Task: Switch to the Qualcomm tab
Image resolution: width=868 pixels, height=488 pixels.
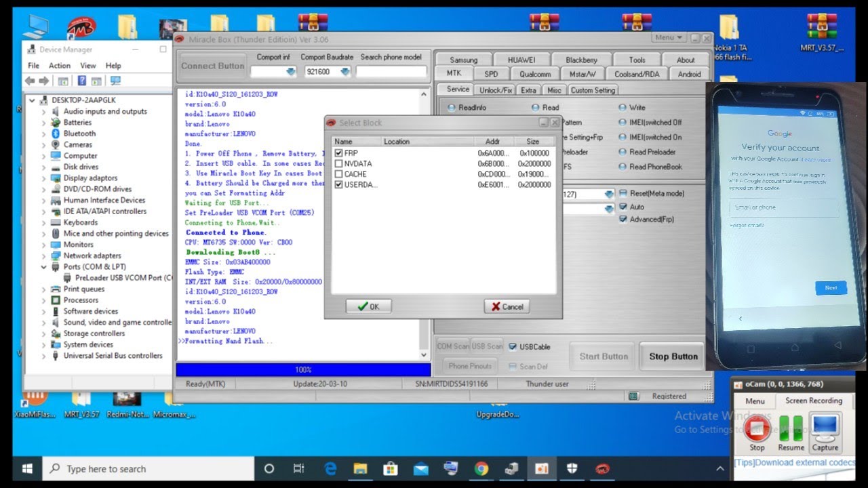Action: pos(535,75)
